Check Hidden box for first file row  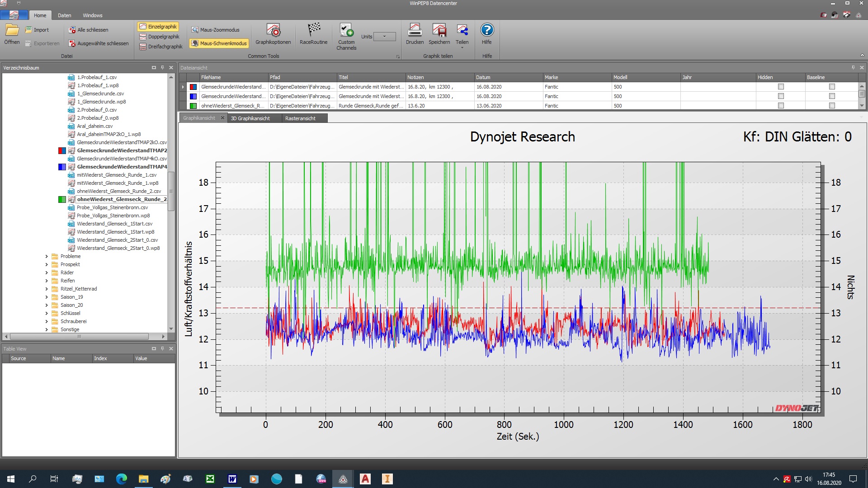coord(781,87)
